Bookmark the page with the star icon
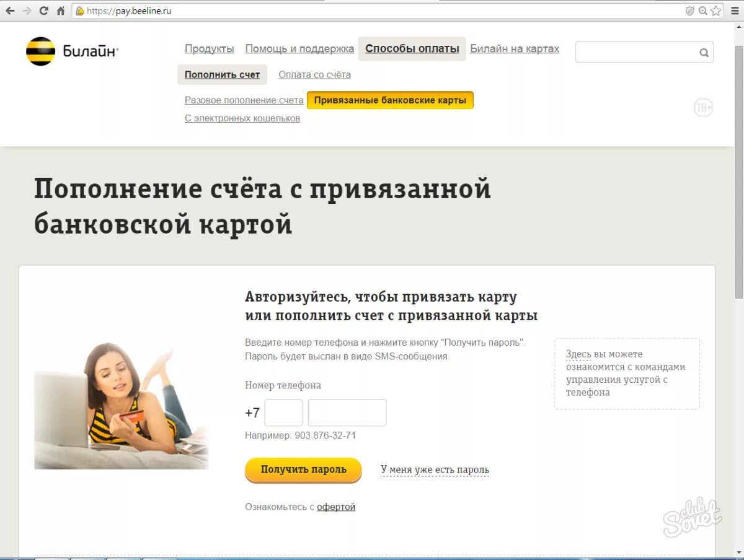The image size is (744, 560). [717, 11]
